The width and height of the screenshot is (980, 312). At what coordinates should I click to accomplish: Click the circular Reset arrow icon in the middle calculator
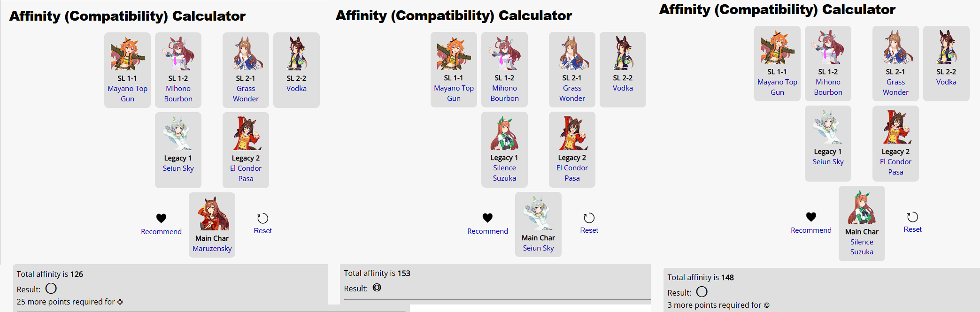(x=589, y=218)
